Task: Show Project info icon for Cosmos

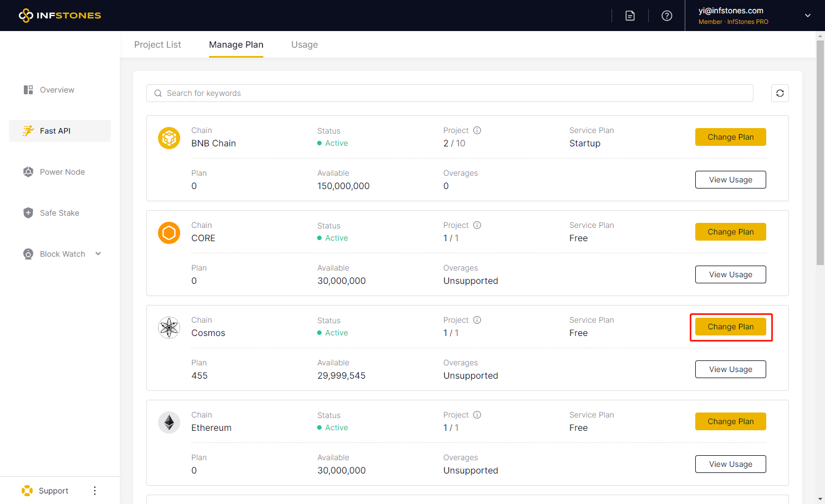Action: 477,320
